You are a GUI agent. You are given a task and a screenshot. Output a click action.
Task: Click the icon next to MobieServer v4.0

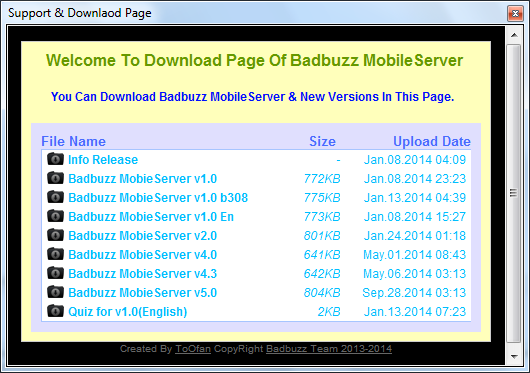pos(55,254)
